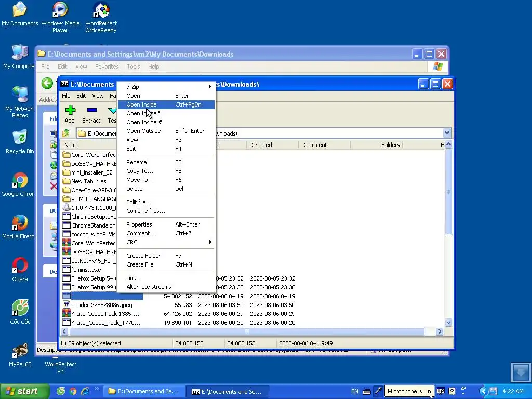
Task: Launch MyPal 68 desktop shortcut
Action: click(x=20, y=355)
